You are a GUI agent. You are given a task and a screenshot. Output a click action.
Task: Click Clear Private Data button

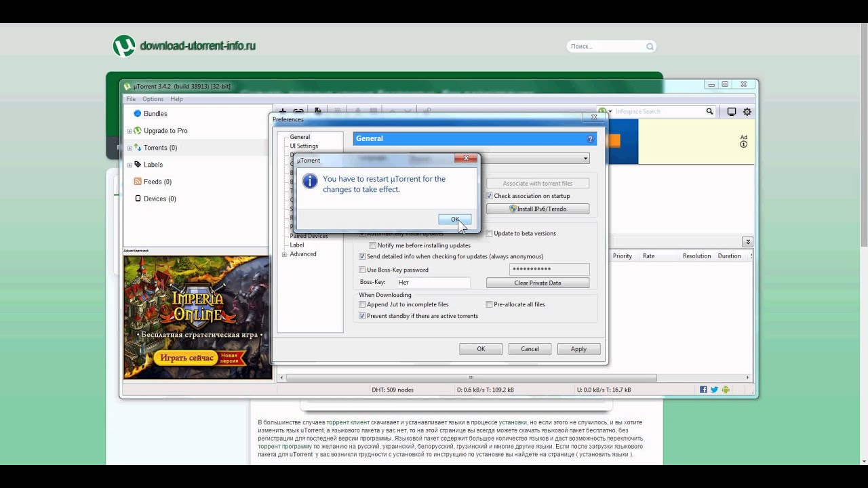pos(538,283)
